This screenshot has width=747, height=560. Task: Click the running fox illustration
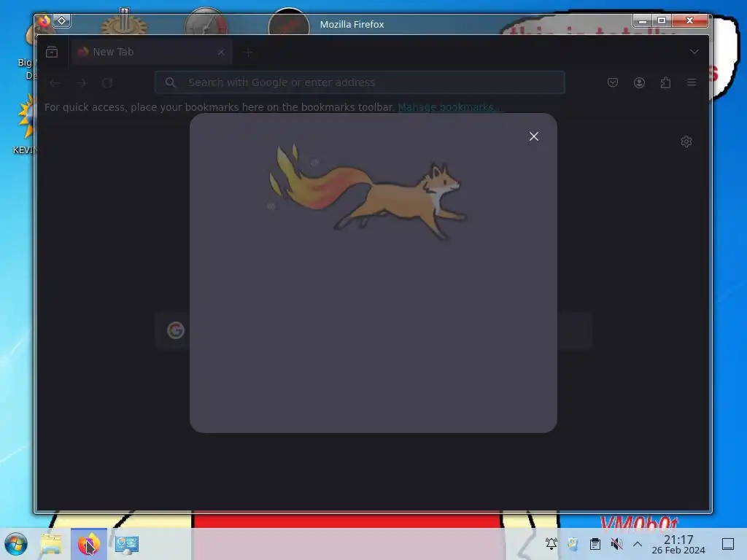point(367,192)
